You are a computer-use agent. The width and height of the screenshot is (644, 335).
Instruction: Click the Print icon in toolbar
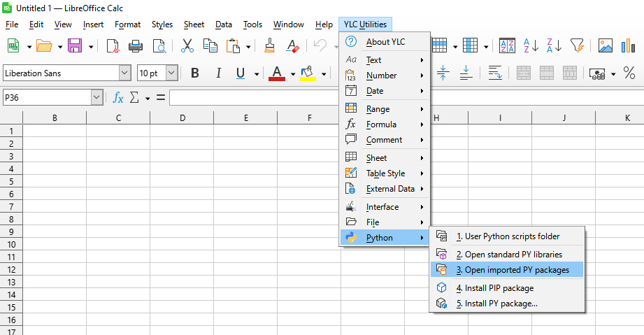pyautogui.click(x=136, y=46)
